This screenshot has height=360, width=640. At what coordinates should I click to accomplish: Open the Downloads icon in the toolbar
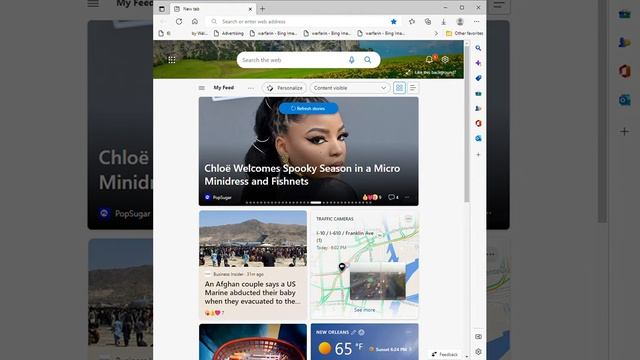(x=443, y=22)
